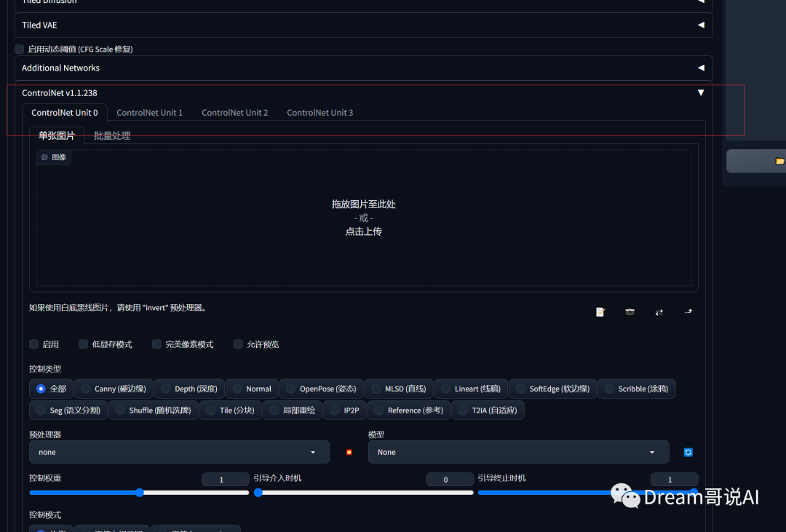
Task: Choose the IP2P control type
Action: point(345,410)
